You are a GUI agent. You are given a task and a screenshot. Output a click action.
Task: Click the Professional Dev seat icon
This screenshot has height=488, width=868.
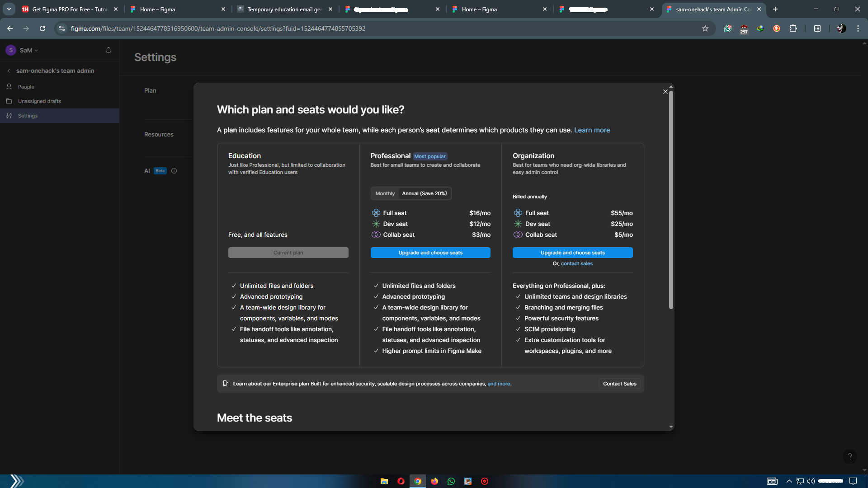pos(376,224)
